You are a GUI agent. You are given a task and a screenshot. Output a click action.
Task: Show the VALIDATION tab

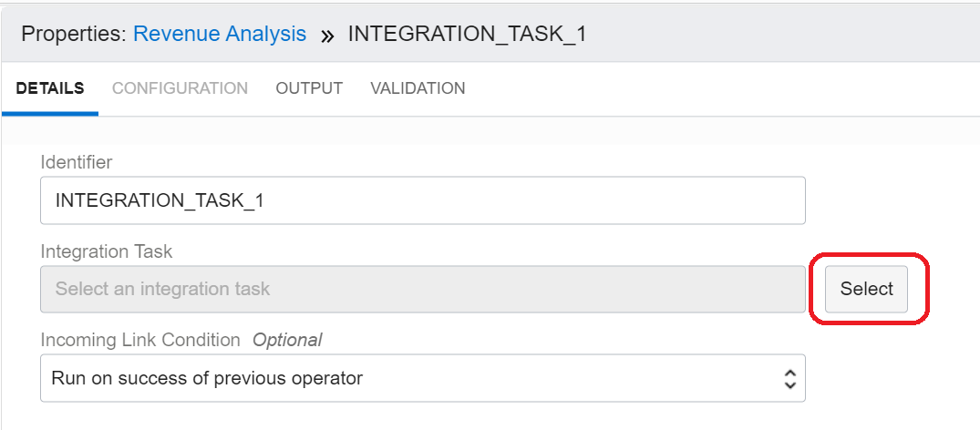pos(418,88)
